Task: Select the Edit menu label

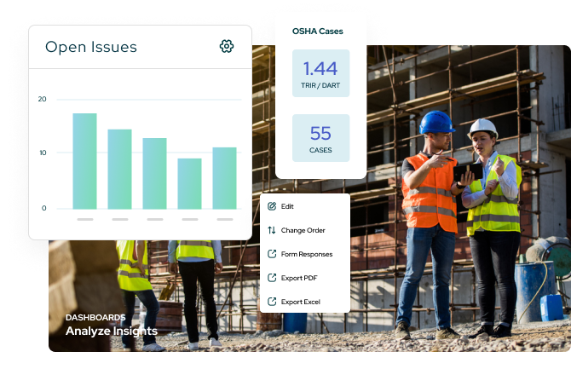Action: pyautogui.click(x=287, y=206)
